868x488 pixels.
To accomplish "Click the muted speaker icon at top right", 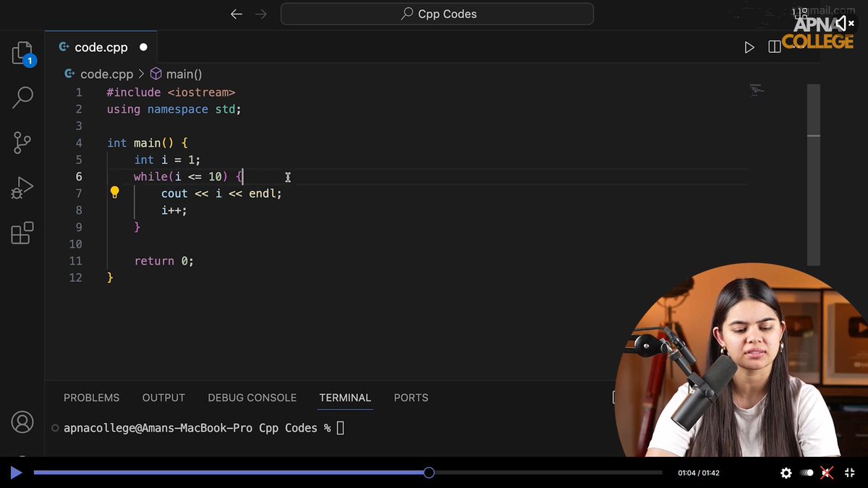I will point(844,23).
